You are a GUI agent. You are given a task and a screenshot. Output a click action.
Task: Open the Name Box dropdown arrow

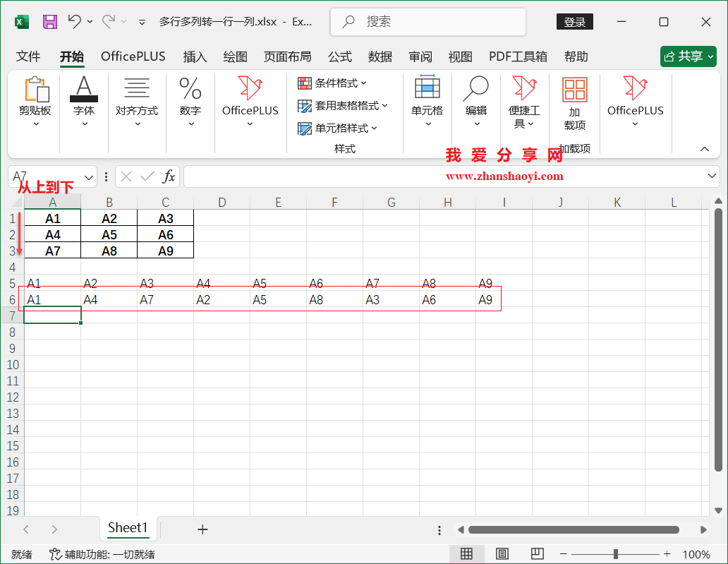point(87,176)
